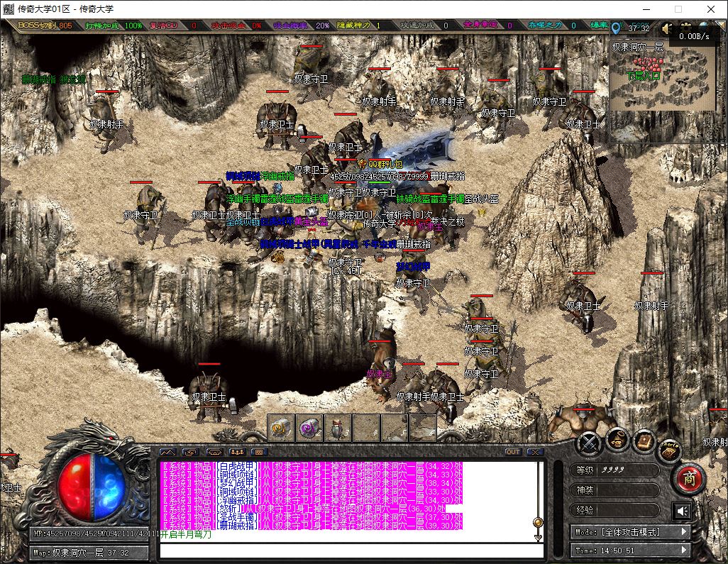This screenshot has height=564, width=728.
Task: Open the skill book round icon
Action: click(x=644, y=441)
